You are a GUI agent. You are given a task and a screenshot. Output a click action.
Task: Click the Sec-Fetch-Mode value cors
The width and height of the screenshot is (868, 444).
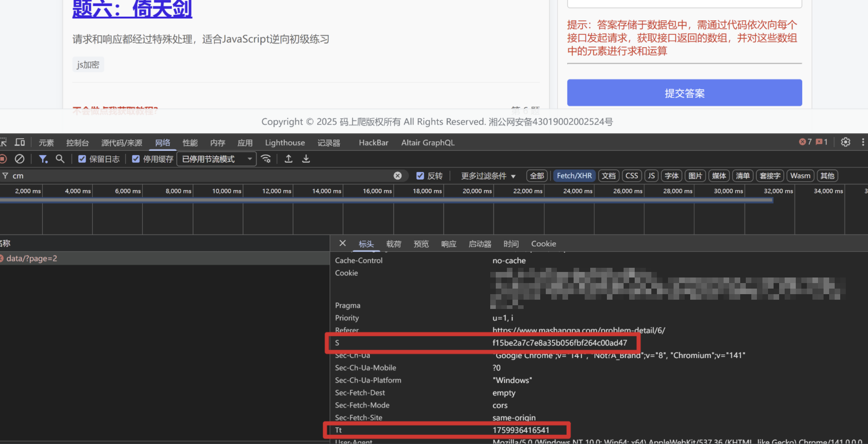(x=500, y=405)
